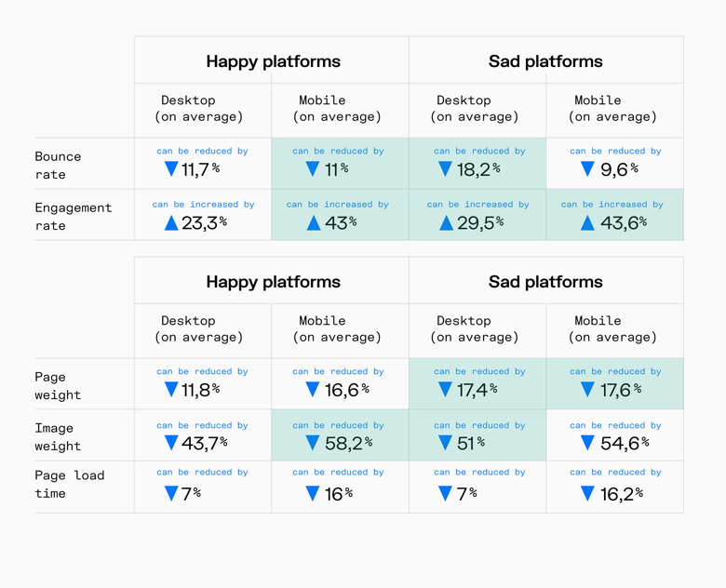Click the Image weight row label
The width and height of the screenshot is (726, 588).
click(58, 437)
